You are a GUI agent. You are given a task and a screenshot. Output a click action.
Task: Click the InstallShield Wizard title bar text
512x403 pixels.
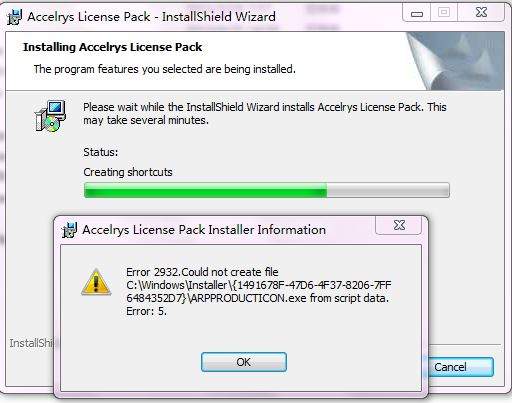(151, 17)
